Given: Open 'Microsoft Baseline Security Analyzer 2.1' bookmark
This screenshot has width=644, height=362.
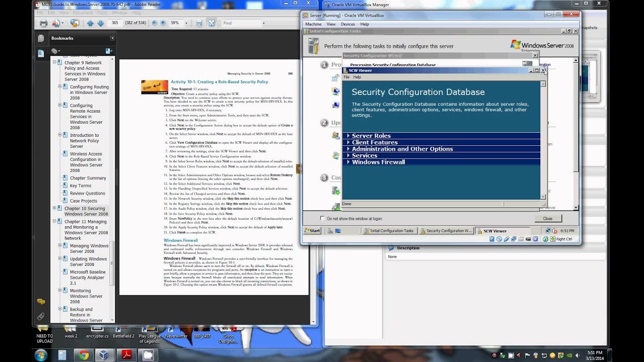Looking at the screenshot, I should (88, 278).
